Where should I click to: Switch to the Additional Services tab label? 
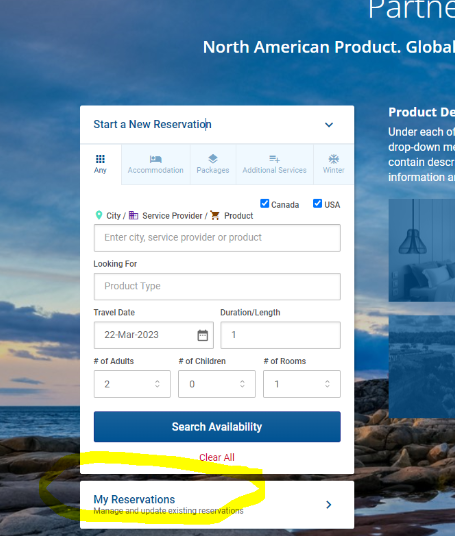point(275,170)
